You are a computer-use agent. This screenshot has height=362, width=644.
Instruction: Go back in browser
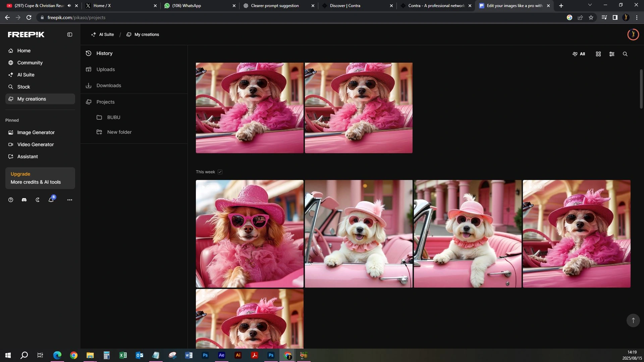pyautogui.click(x=7, y=17)
